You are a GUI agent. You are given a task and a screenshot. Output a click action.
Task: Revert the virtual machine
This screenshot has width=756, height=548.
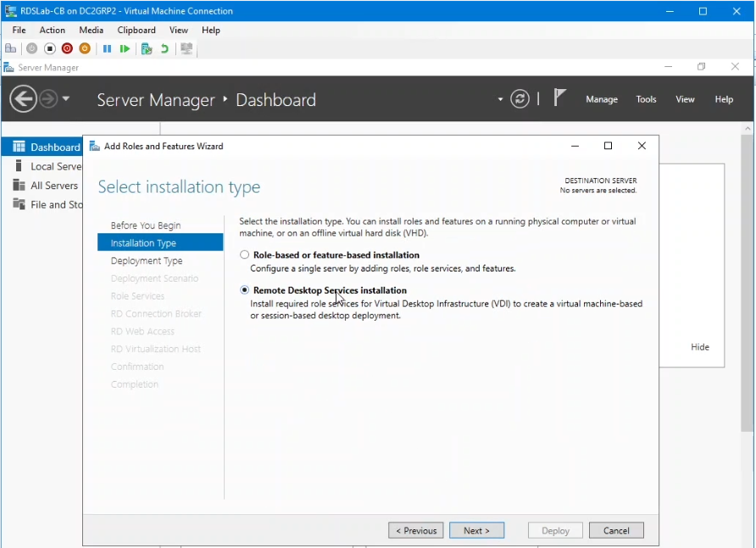164,48
